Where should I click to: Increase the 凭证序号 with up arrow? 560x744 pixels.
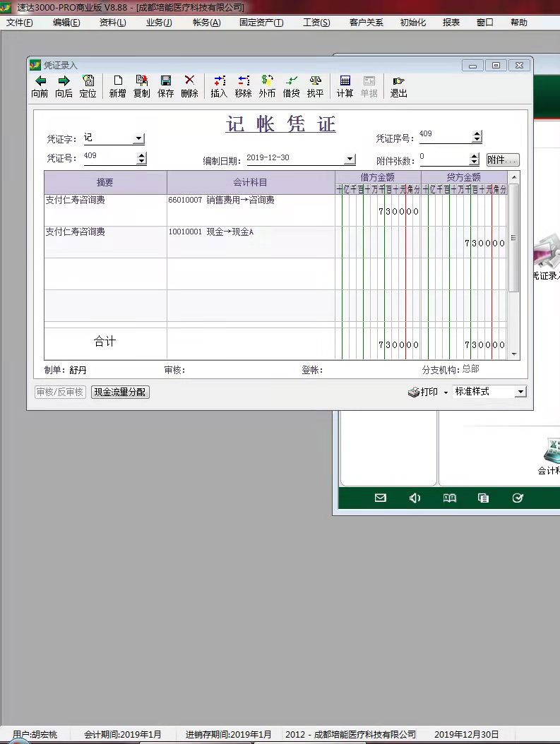point(477,133)
